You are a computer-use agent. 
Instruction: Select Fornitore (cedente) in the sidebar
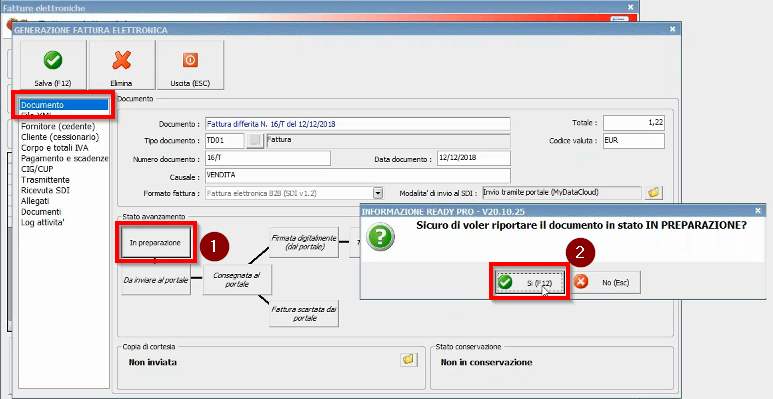pos(58,126)
